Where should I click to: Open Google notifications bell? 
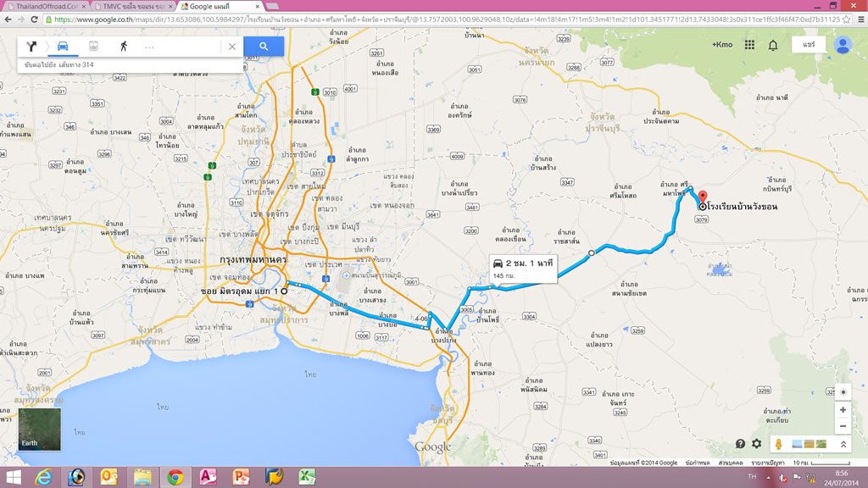click(x=773, y=45)
